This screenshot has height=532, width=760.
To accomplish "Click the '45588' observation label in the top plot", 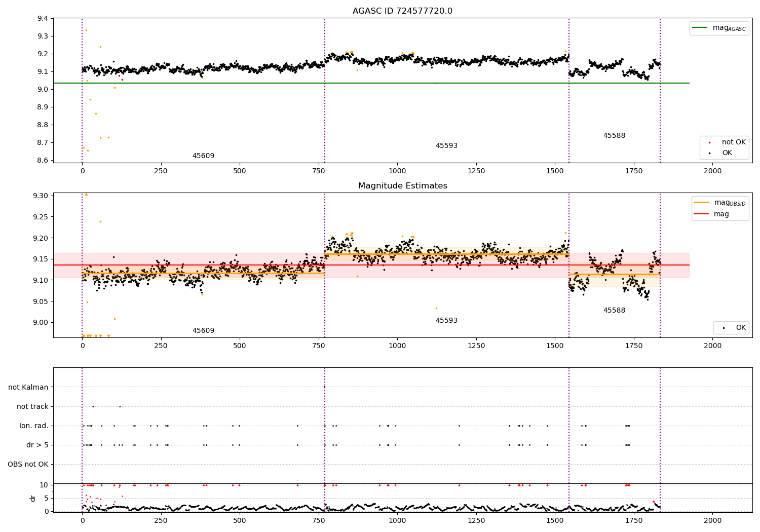I will (x=614, y=136).
